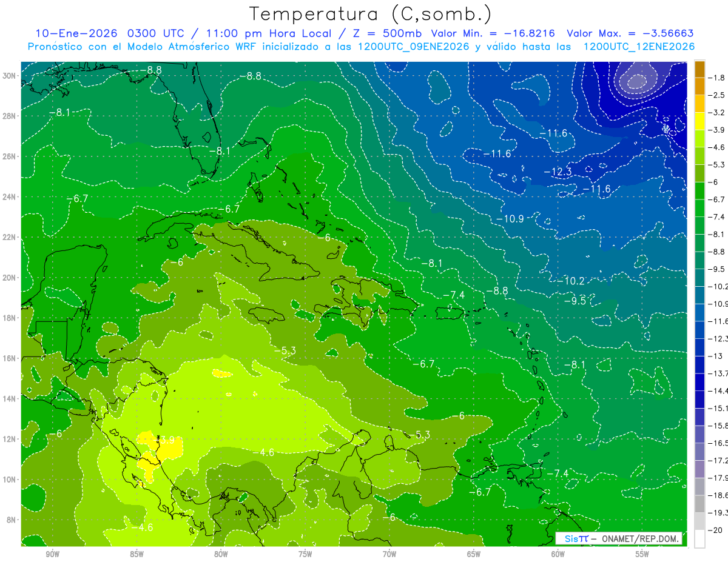Click the -17.9 value on the color scale
728x562 pixels.
pos(718,478)
